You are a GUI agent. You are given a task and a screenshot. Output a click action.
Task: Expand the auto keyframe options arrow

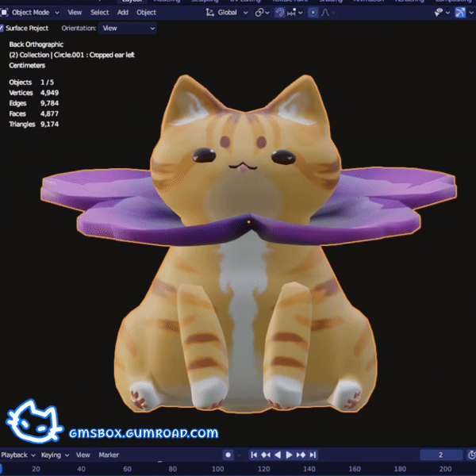click(x=240, y=455)
